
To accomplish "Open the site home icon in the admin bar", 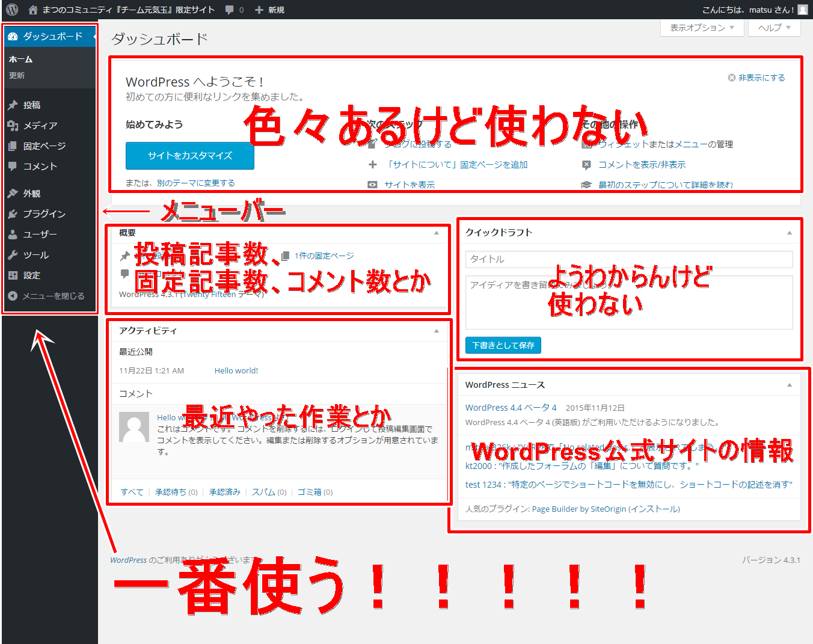I will tap(33, 10).
